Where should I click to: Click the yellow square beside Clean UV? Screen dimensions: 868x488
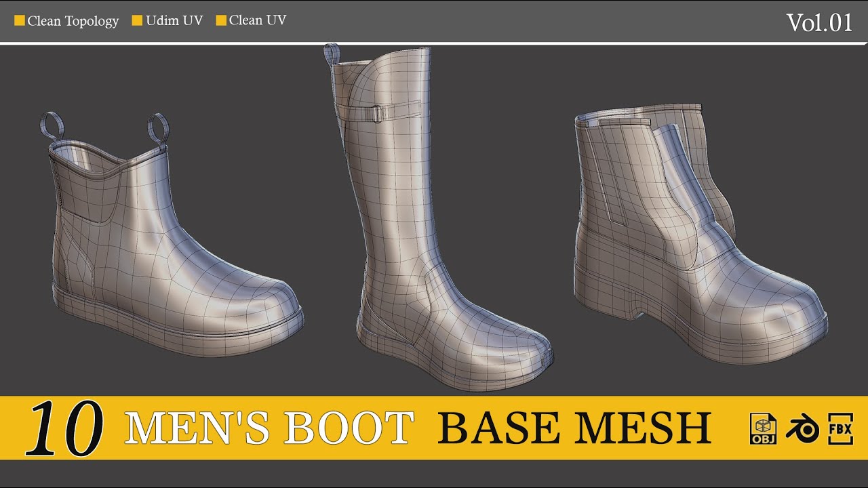(x=220, y=20)
